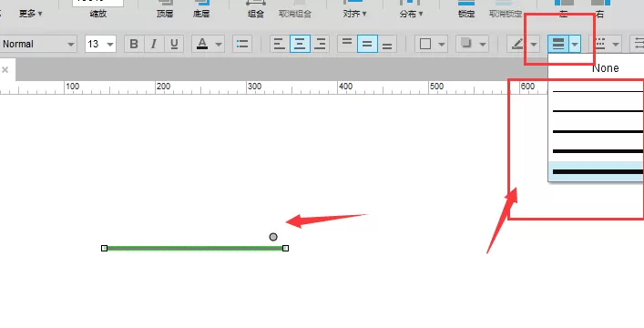Align text to middle vertically
644x328 pixels.
(367, 44)
